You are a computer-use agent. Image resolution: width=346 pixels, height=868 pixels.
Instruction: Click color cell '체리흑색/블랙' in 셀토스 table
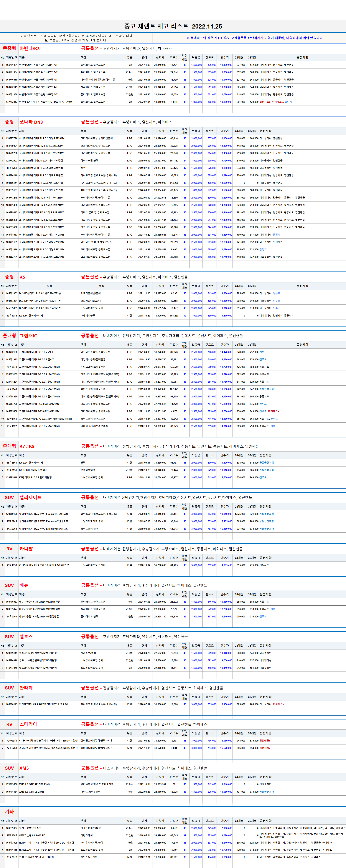coord(88,653)
